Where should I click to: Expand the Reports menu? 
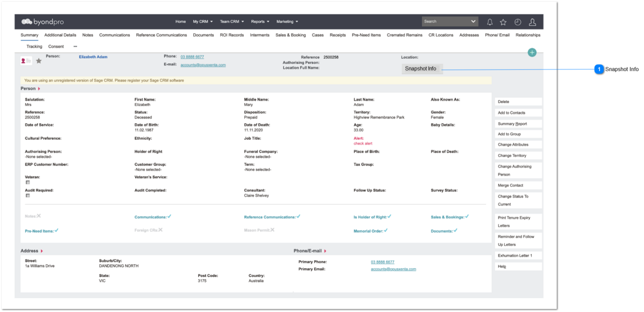tap(260, 21)
